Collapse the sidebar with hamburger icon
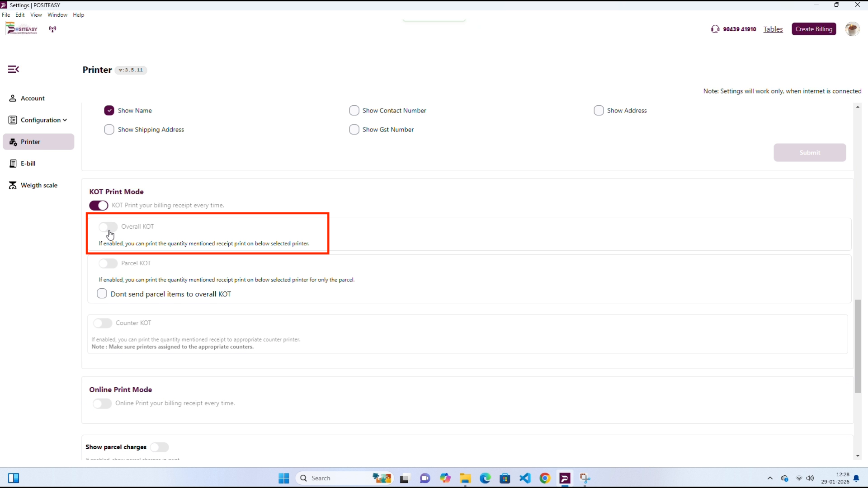The image size is (868, 488). coord(14,69)
